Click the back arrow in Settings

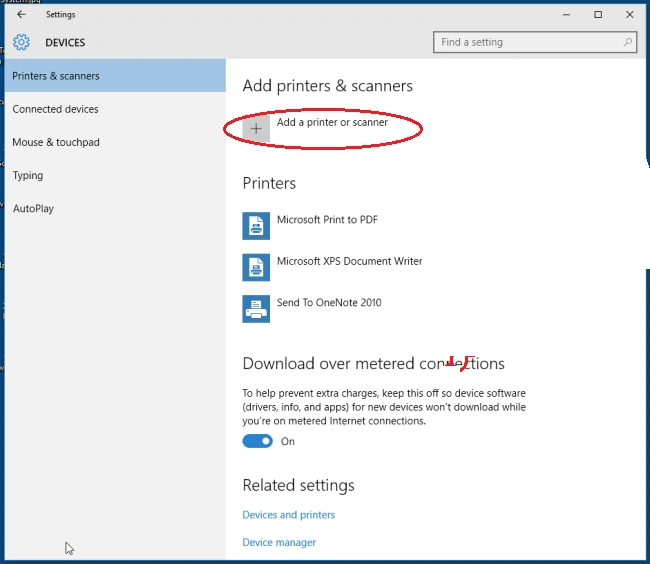(21, 15)
